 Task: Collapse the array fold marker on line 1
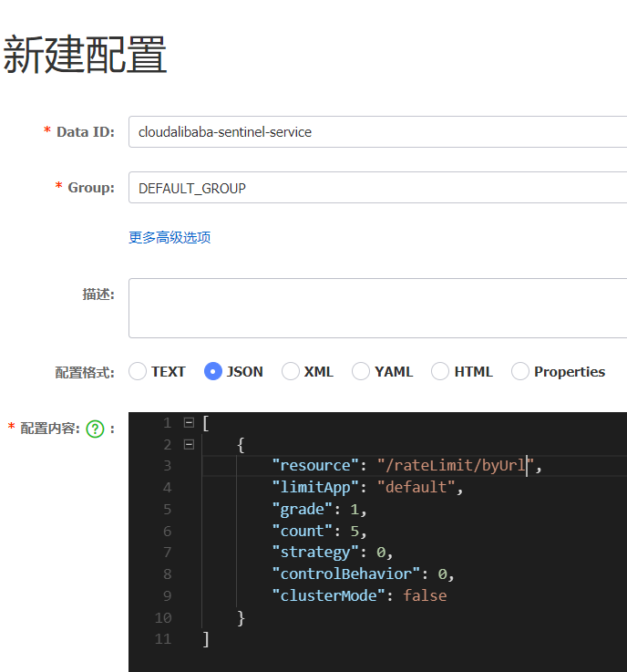point(189,422)
